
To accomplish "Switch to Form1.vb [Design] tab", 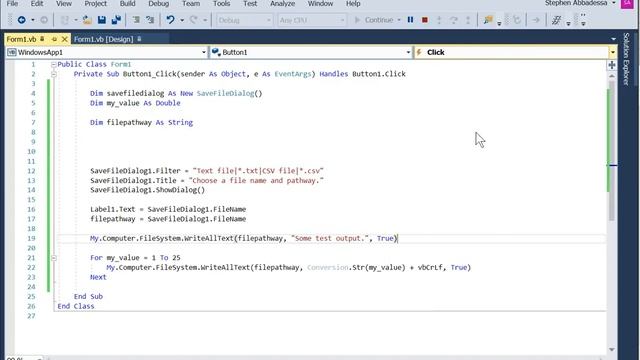I will pos(104,39).
